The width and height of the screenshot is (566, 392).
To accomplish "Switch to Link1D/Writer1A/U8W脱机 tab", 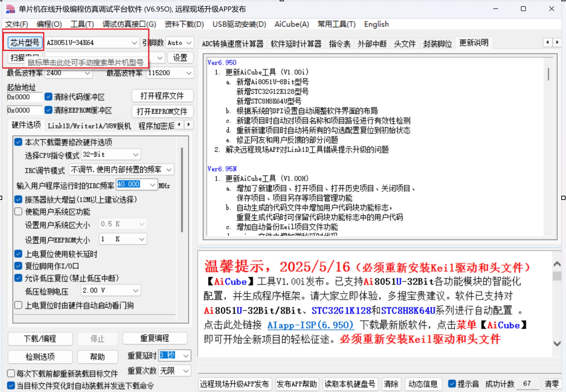I will tap(89, 126).
